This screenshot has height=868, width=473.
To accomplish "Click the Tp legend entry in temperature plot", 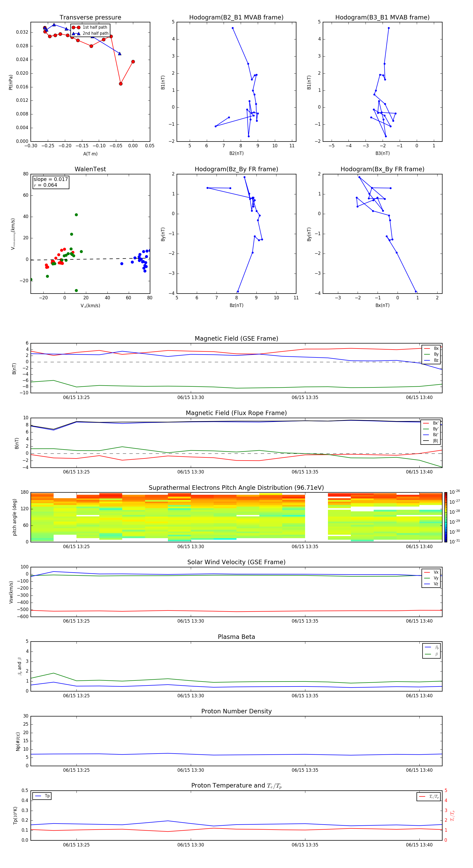I will pos(42,796).
